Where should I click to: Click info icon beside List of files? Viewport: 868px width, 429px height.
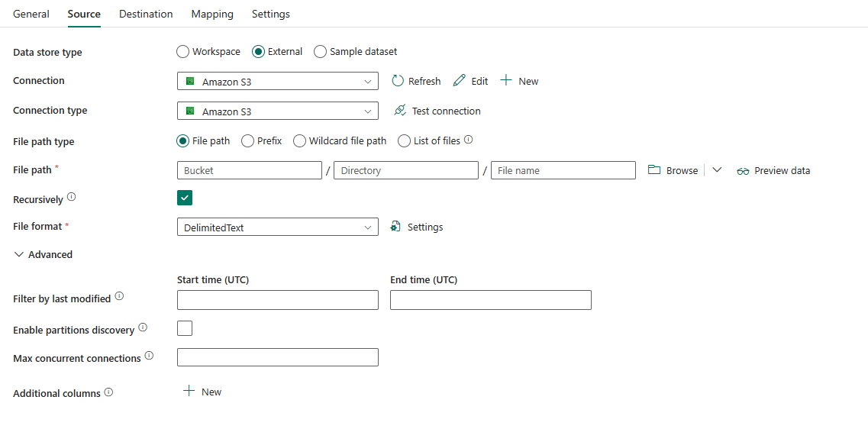pos(468,140)
